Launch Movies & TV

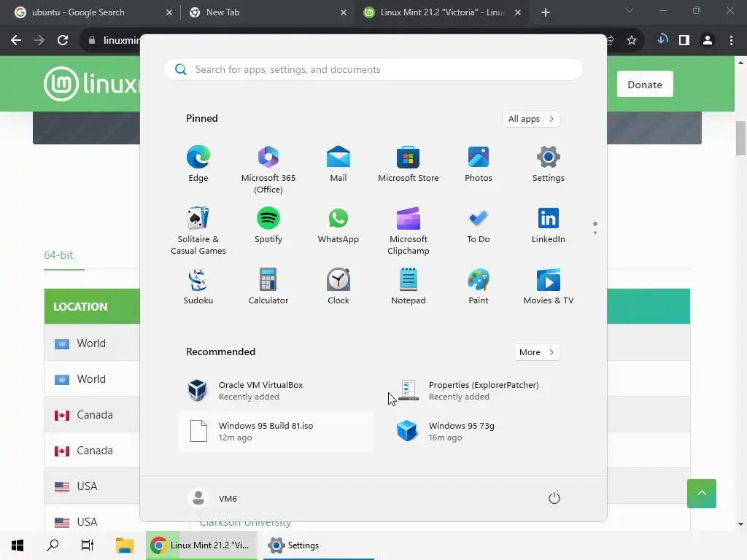point(549,286)
